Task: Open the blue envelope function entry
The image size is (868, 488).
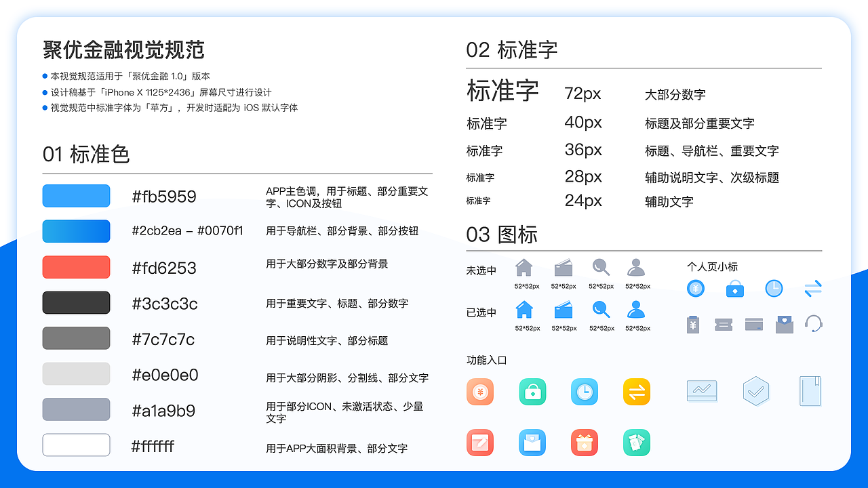Action: pos(532,443)
